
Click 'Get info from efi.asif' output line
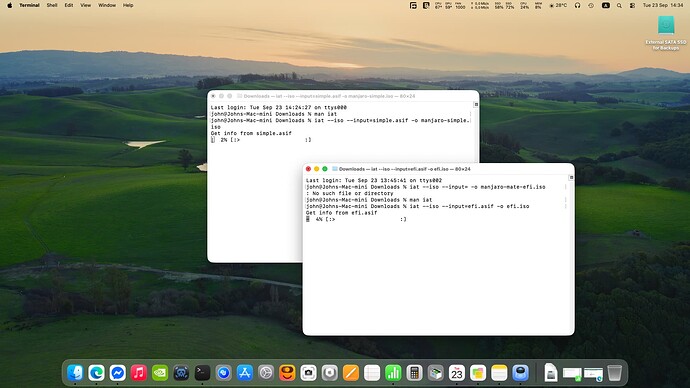(x=341, y=212)
